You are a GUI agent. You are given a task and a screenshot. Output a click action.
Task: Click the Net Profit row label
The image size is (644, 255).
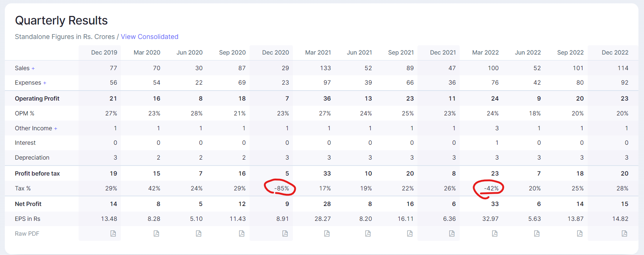point(28,204)
